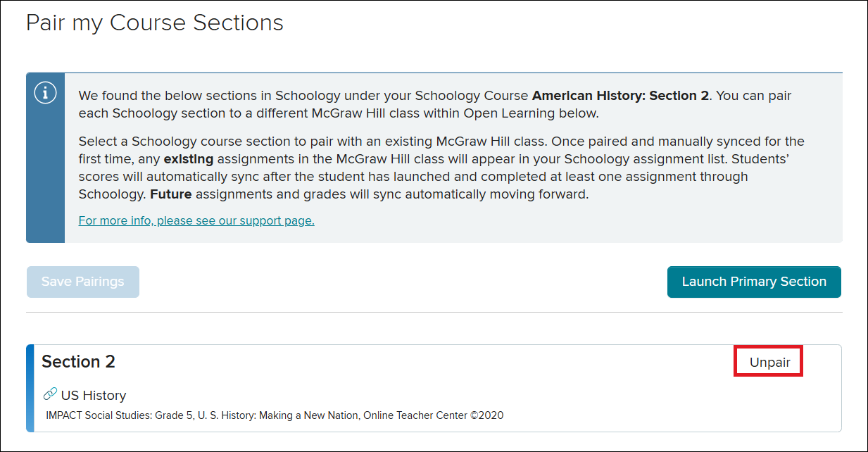Launch the Primary Section
868x452 pixels.
click(754, 282)
